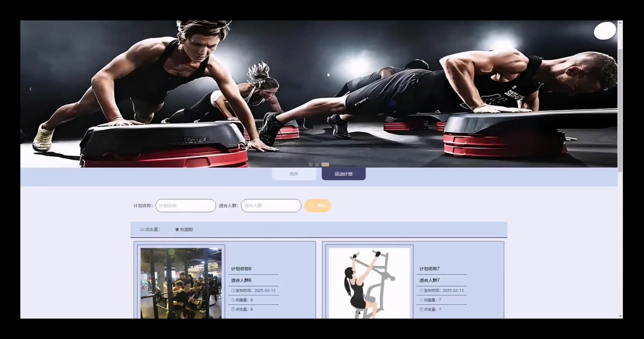Click the yellow 查询 search button
The height and width of the screenshot is (339, 644).
click(318, 206)
